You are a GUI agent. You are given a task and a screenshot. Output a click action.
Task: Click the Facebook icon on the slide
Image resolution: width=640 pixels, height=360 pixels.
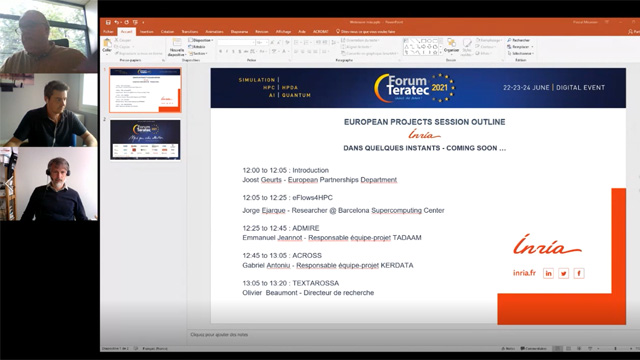[579, 273]
